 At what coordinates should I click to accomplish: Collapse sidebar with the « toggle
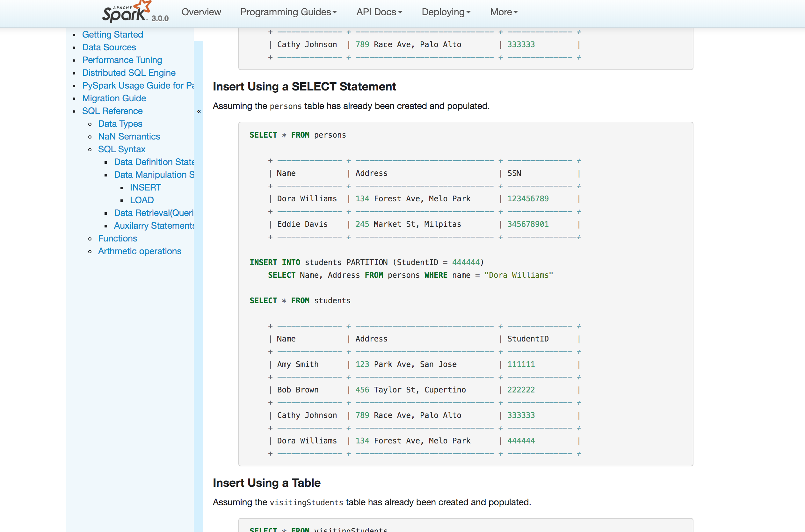[199, 111]
